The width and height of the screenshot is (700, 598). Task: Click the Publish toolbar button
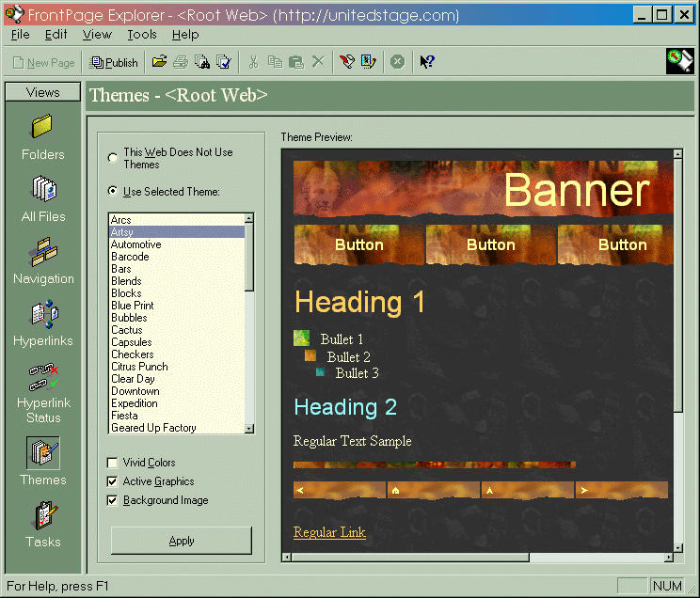pos(114,63)
